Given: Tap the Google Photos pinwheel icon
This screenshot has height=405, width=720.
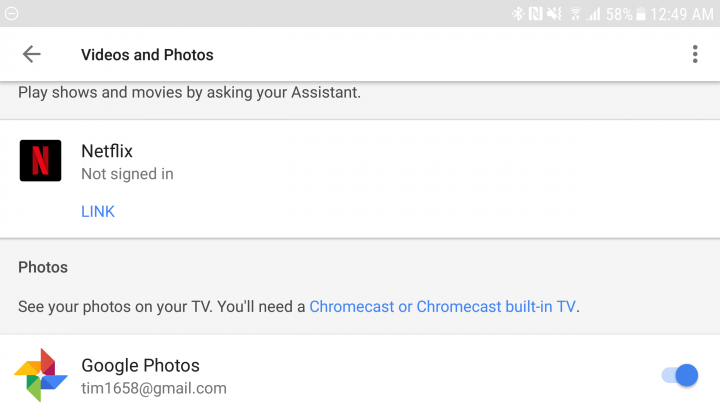Looking at the screenshot, I should [x=41, y=375].
